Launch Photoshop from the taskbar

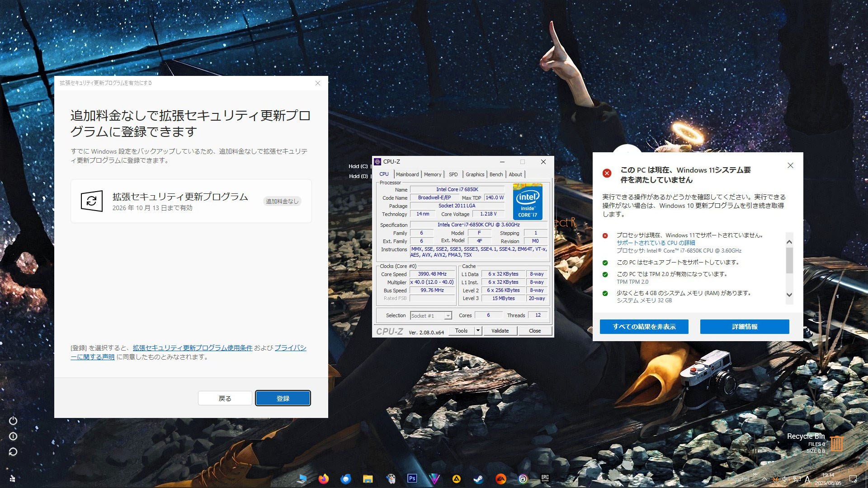412,479
